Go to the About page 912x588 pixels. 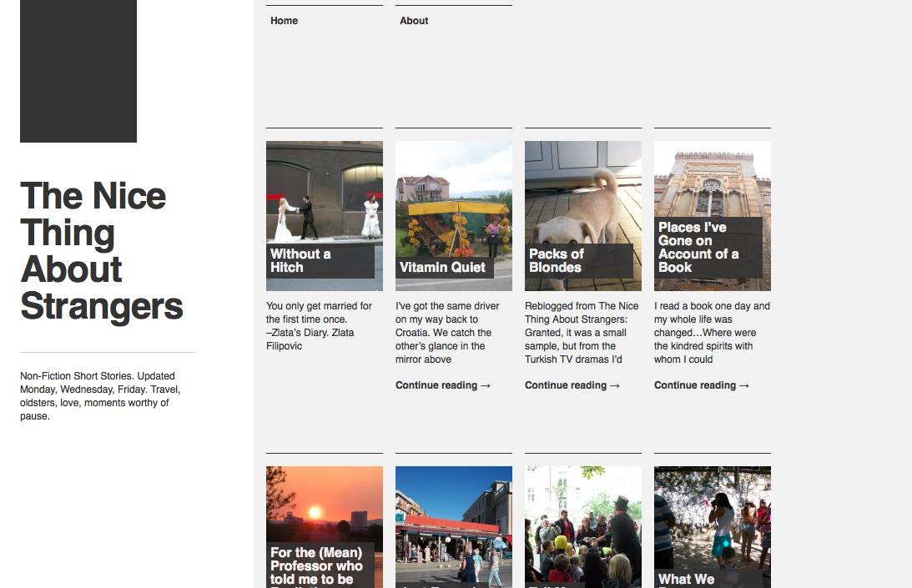pos(414,21)
